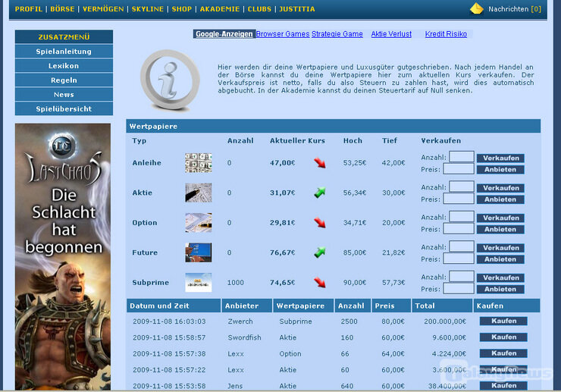
Task: Click the red down arrow for Subprime
Action: point(319,283)
